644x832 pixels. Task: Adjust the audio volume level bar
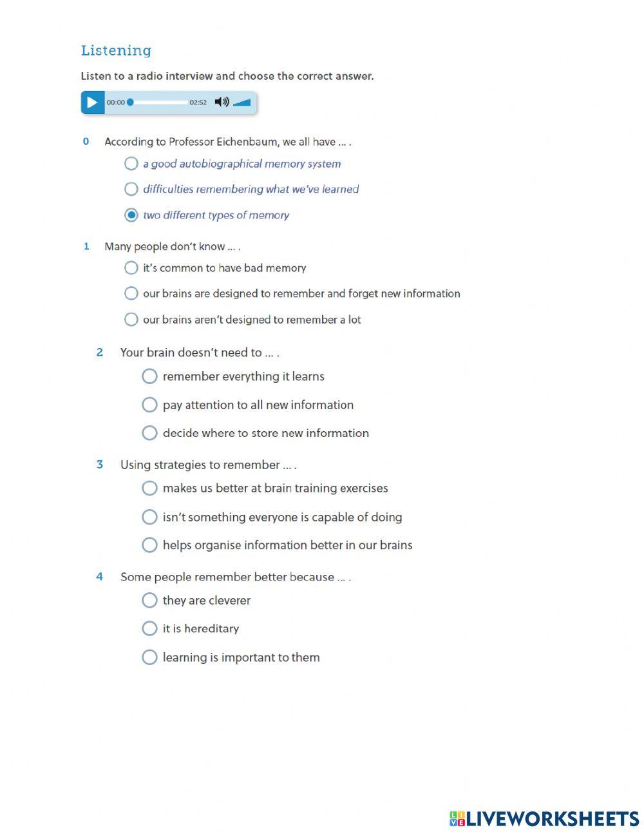242,102
